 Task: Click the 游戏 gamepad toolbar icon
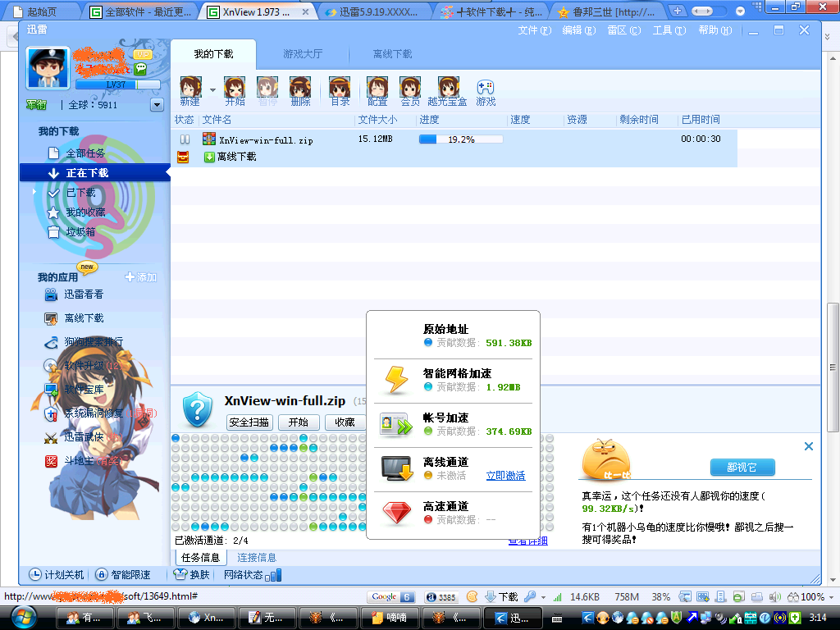point(486,92)
